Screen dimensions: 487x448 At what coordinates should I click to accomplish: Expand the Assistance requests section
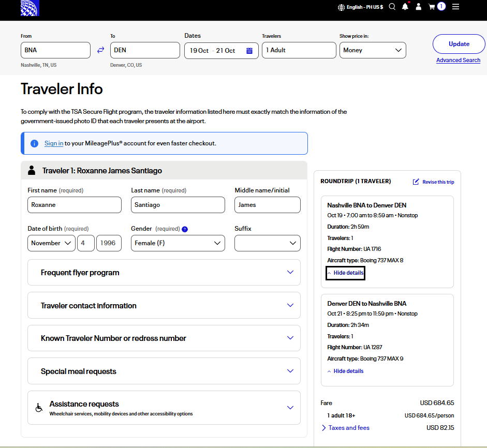coord(164,408)
